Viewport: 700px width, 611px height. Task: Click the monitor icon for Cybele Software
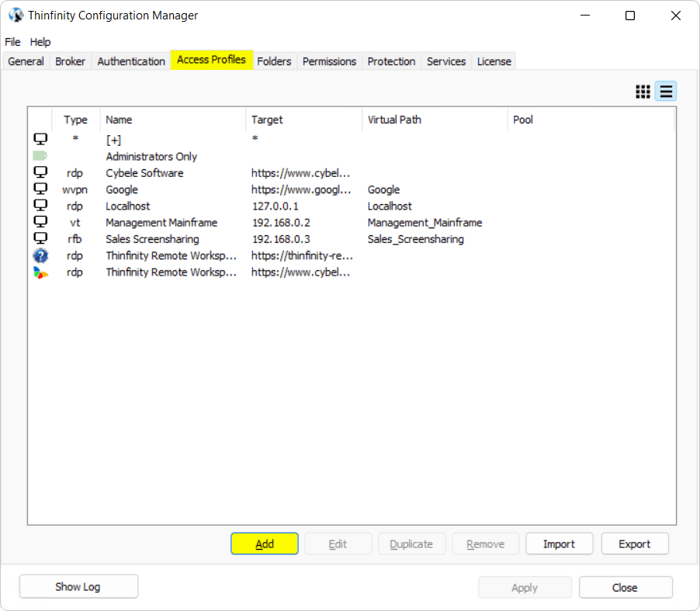[40, 172]
